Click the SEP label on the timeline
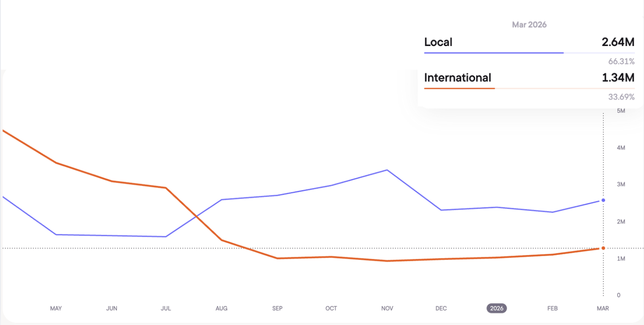 (x=277, y=309)
